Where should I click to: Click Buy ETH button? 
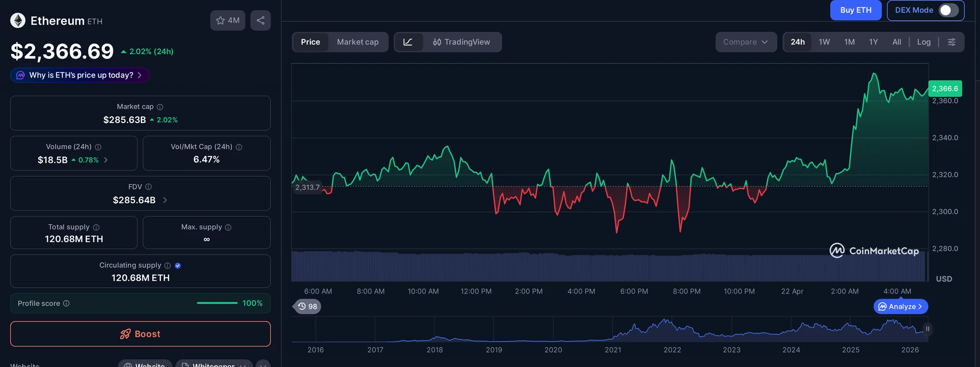(x=856, y=10)
